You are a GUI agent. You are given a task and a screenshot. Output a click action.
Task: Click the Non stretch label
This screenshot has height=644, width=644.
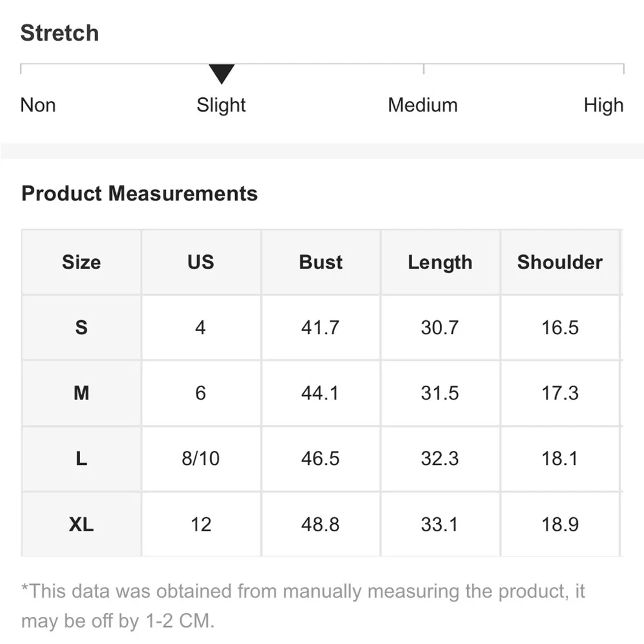(38, 105)
